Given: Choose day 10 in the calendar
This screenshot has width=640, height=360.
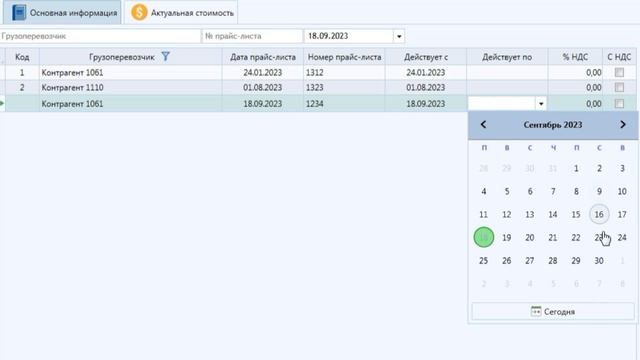Looking at the screenshot, I should (622, 191).
